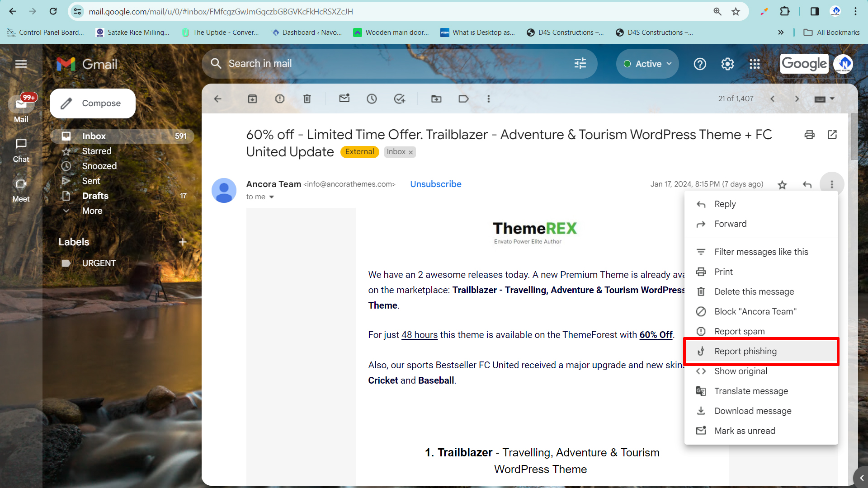The image size is (868, 488).
Task: Open the Labels tag icon
Action: (x=463, y=99)
